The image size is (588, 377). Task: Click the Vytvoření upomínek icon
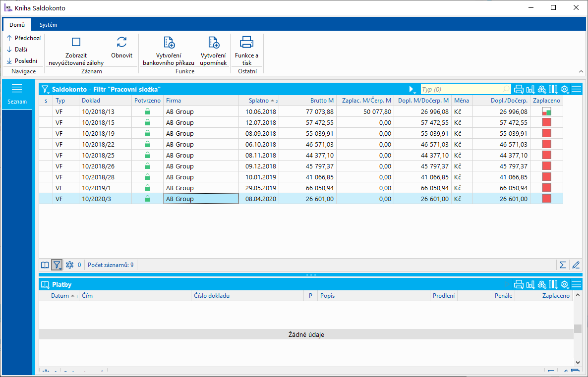(213, 43)
